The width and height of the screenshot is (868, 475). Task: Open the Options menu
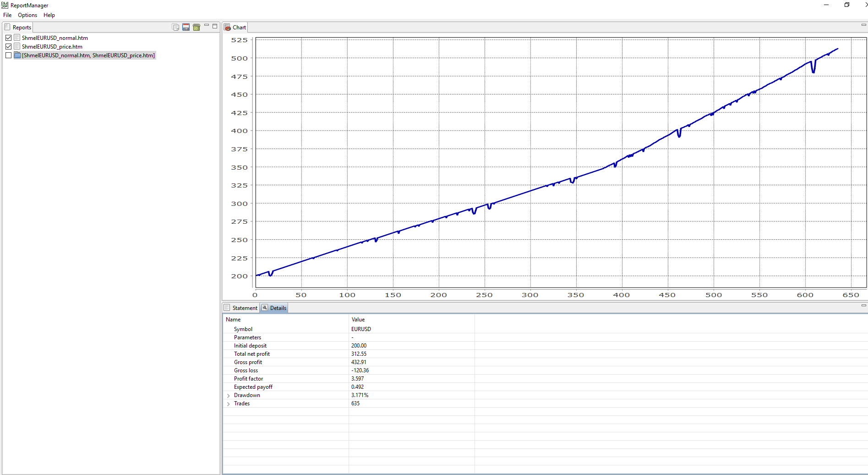tap(27, 15)
